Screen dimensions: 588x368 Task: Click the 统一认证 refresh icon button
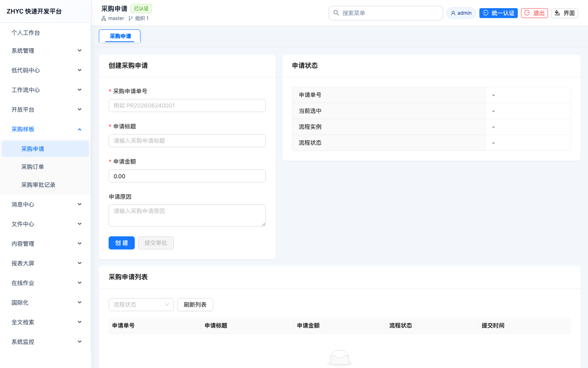(x=486, y=13)
